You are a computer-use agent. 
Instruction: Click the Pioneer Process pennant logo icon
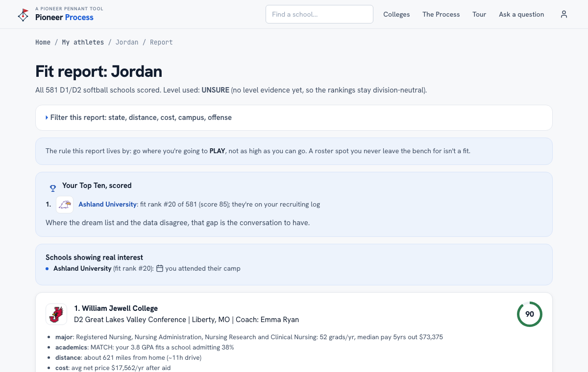click(23, 15)
